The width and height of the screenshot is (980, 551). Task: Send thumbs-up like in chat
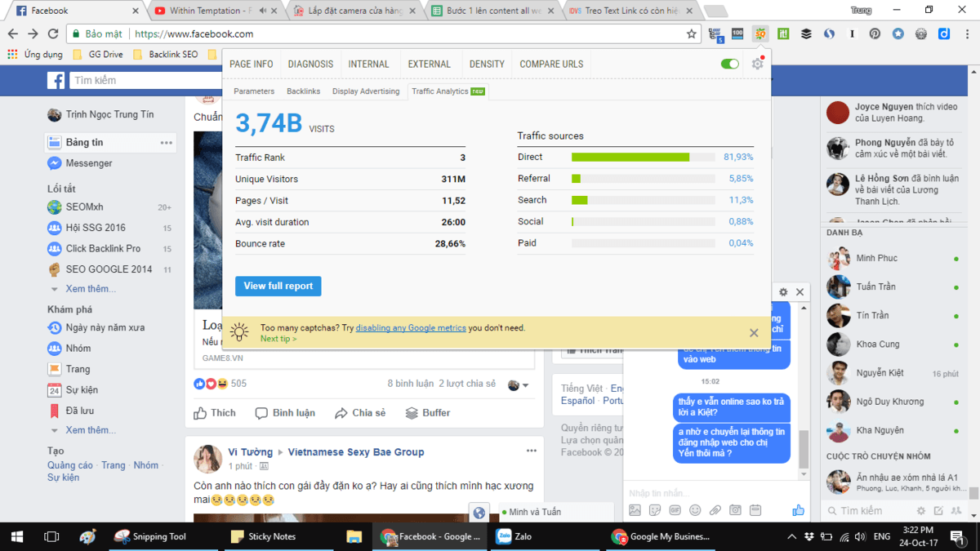(798, 510)
